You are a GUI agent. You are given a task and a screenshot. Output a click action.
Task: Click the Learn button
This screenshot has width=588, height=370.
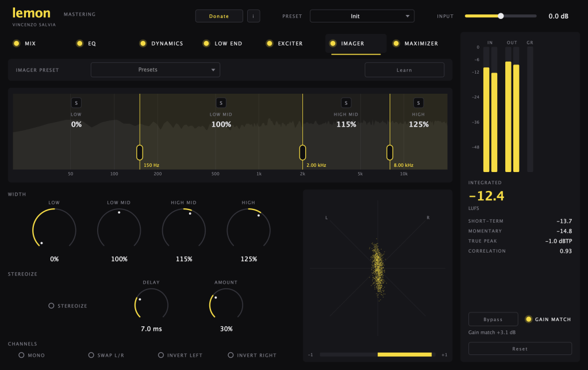pos(404,70)
